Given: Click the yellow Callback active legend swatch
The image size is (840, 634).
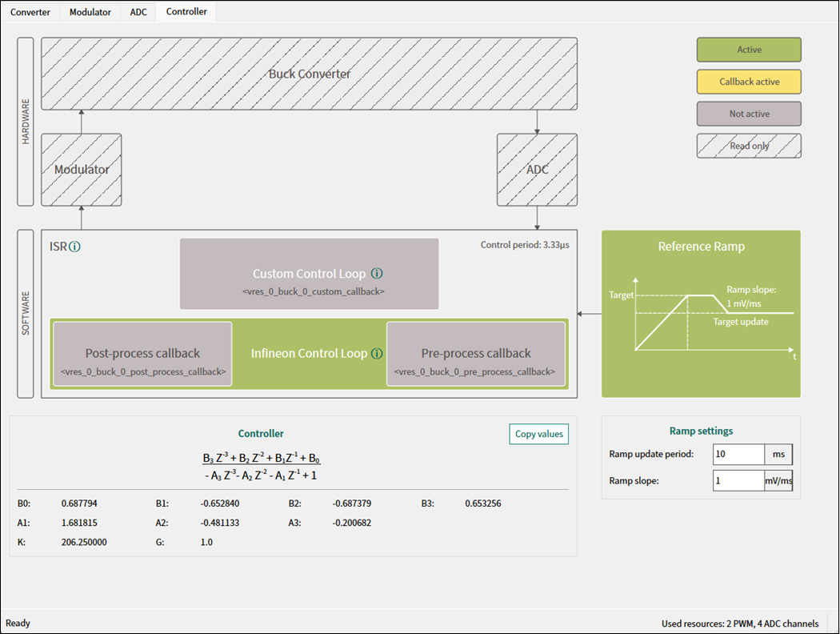Looking at the screenshot, I should tap(749, 82).
